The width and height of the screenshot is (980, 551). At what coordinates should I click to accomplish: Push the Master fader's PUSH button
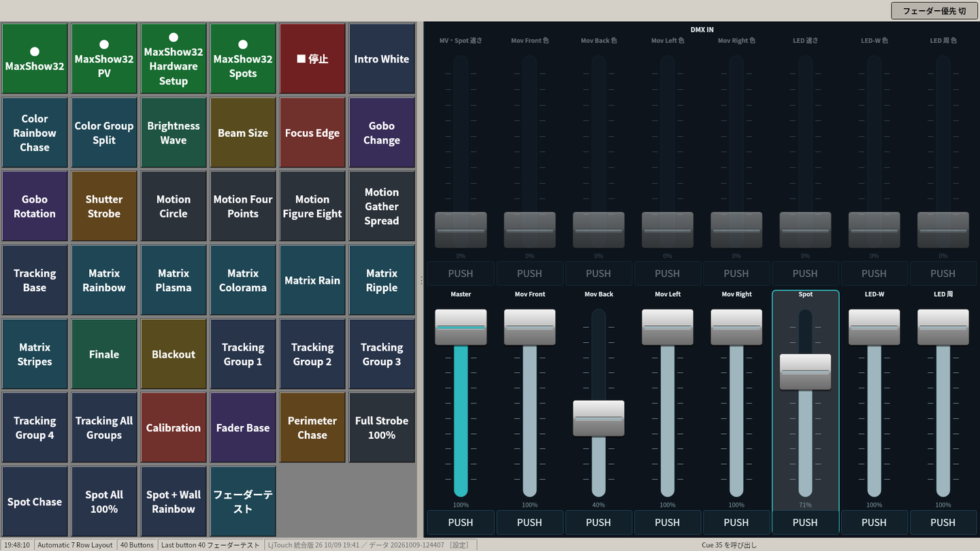click(x=461, y=522)
